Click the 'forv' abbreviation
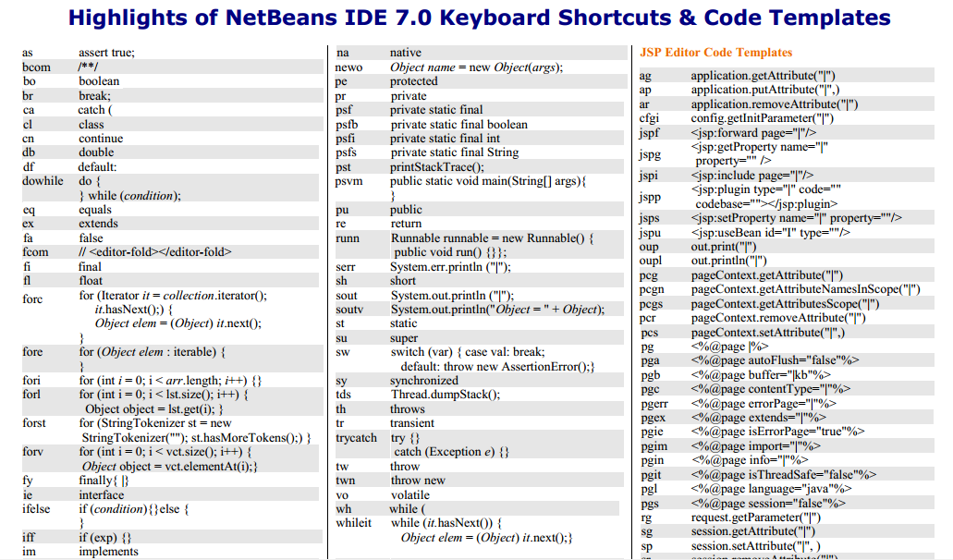This screenshot has width=953, height=560. pyautogui.click(x=33, y=451)
